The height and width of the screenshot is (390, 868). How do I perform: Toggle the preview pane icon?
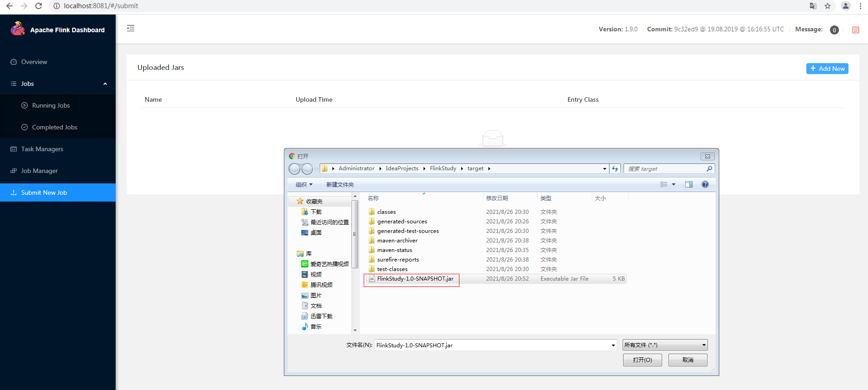tap(689, 184)
